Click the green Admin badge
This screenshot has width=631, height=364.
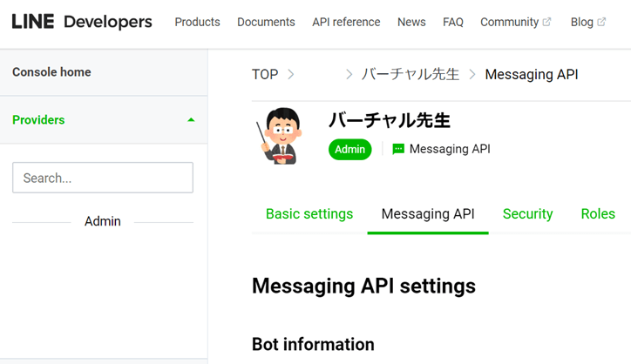tap(349, 149)
